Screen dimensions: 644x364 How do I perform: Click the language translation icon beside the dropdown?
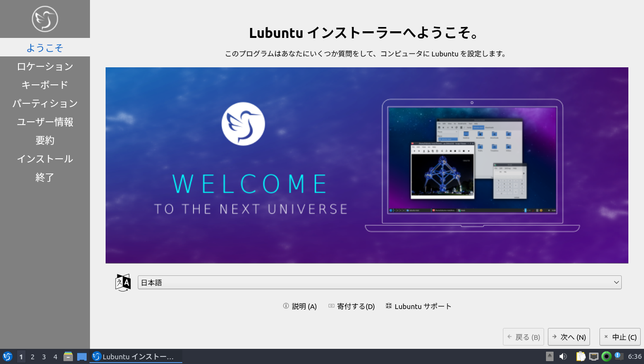coord(123,282)
